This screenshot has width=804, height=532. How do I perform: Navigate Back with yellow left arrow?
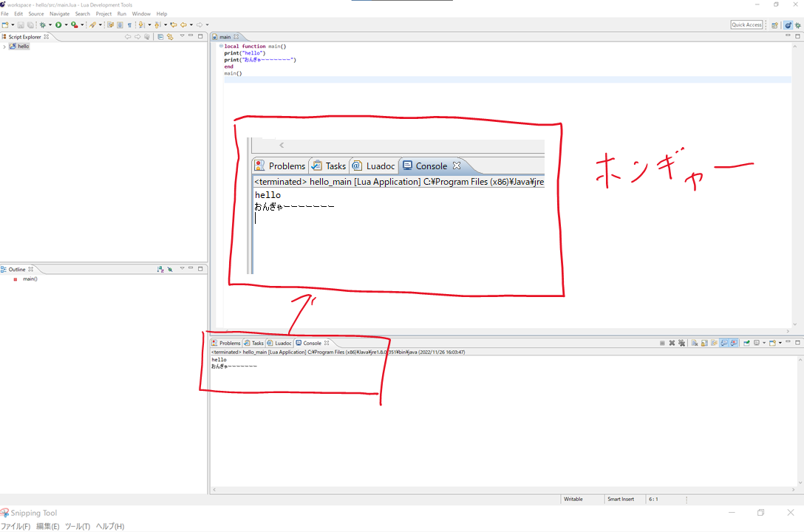(x=183, y=24)
